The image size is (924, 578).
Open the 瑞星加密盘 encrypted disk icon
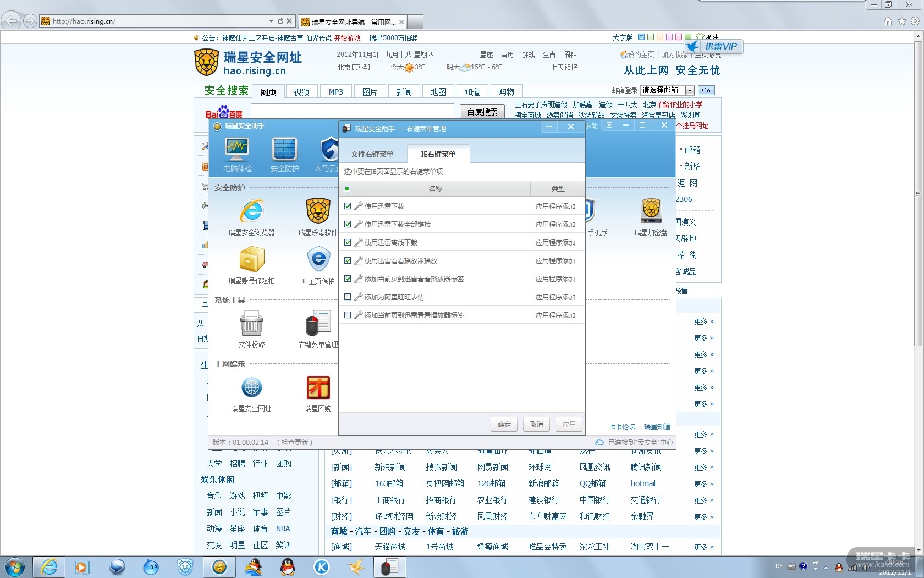point(651,211)
